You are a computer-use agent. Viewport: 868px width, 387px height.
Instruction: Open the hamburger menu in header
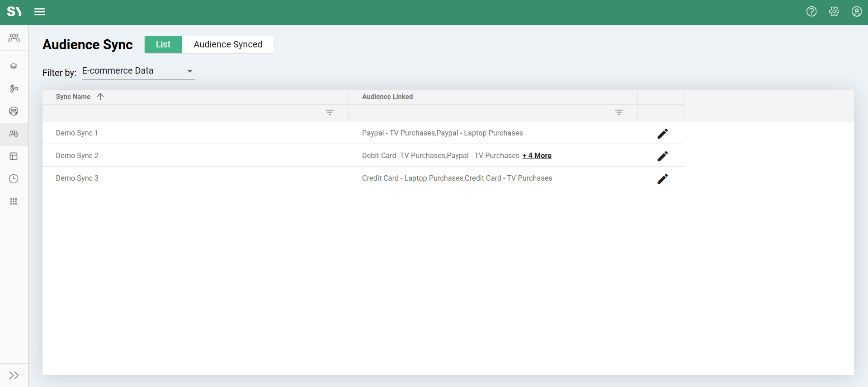point(40,12)
